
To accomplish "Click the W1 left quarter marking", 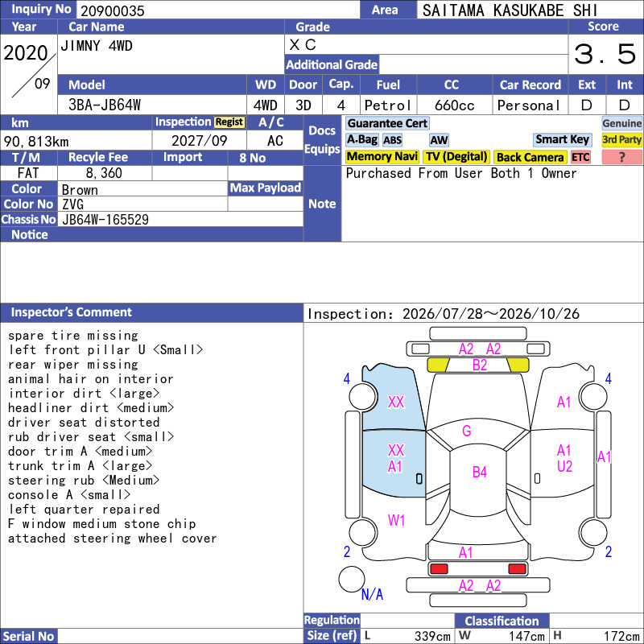I will click(x=396, y=521).
